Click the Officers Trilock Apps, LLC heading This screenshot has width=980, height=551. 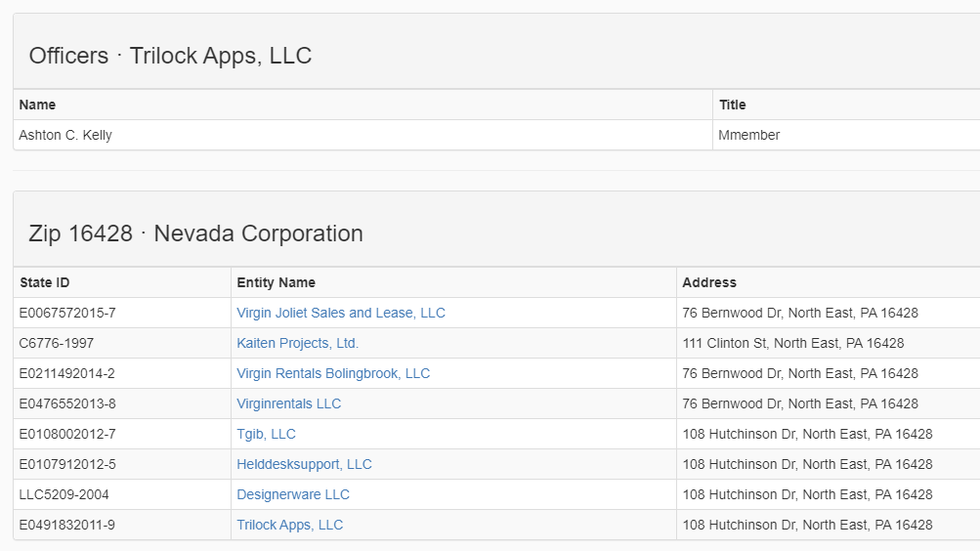[x=170, y=56]
